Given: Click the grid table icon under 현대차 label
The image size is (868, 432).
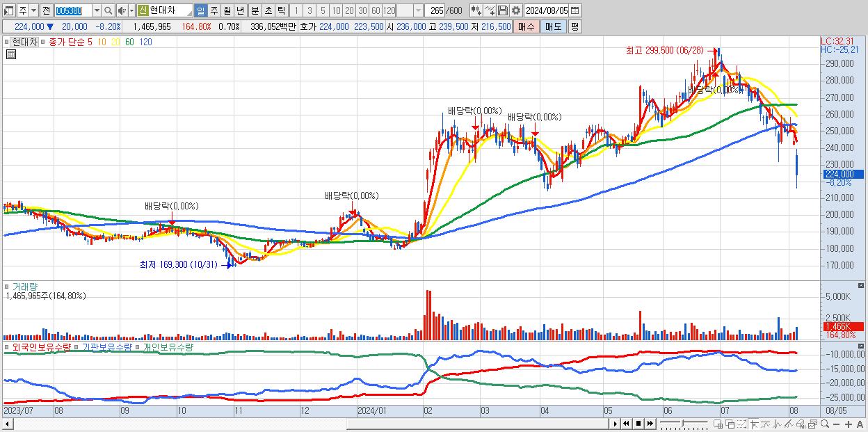Looking at the screenshot, I should coord(10,54).
